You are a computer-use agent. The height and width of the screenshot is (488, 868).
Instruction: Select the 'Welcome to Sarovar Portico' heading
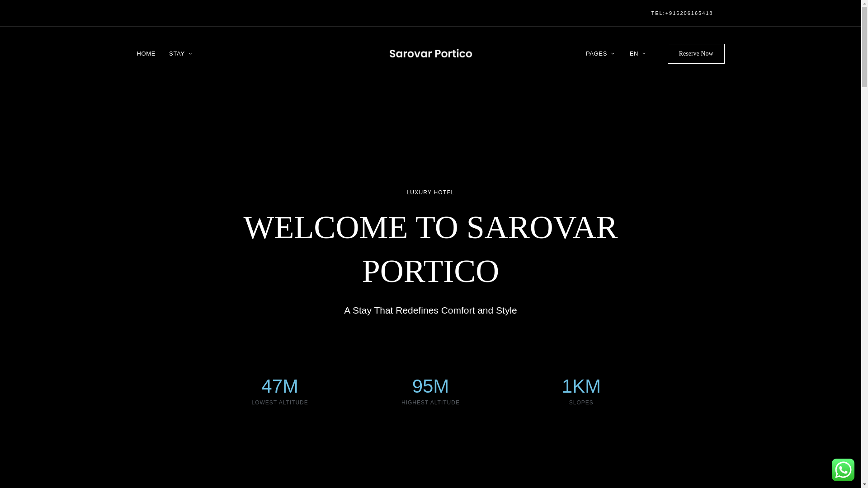[430, 249]
